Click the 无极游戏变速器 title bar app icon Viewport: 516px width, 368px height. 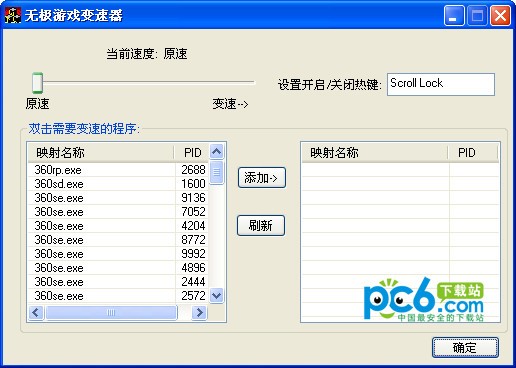(x=13, y=15)
